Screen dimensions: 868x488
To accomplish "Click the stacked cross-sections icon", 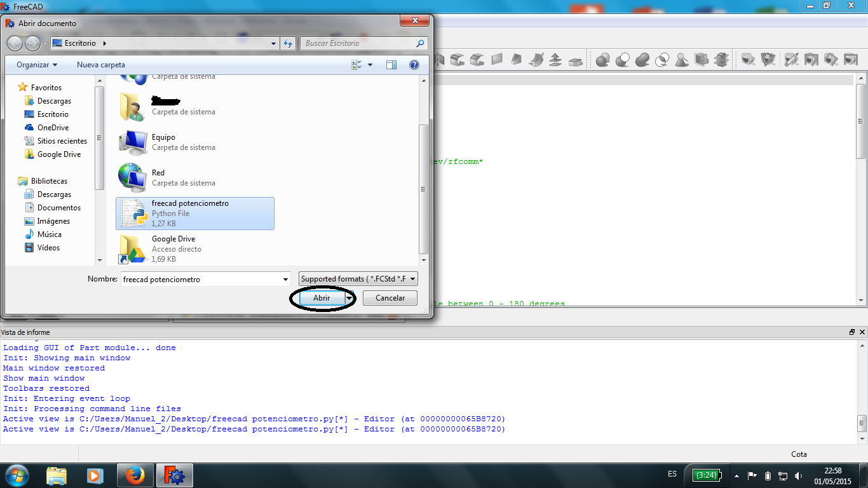I will tap(721, 60).
